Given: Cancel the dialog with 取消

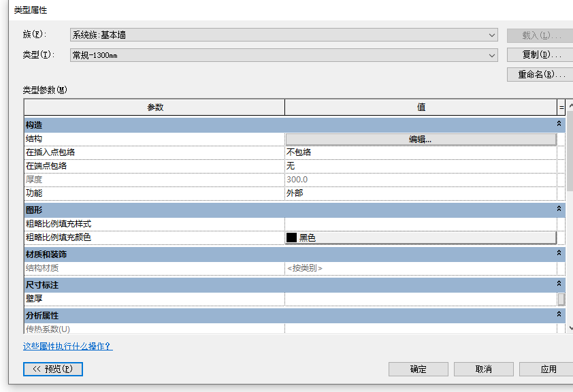Looking at the screenshot, I should tap(483, 369).
